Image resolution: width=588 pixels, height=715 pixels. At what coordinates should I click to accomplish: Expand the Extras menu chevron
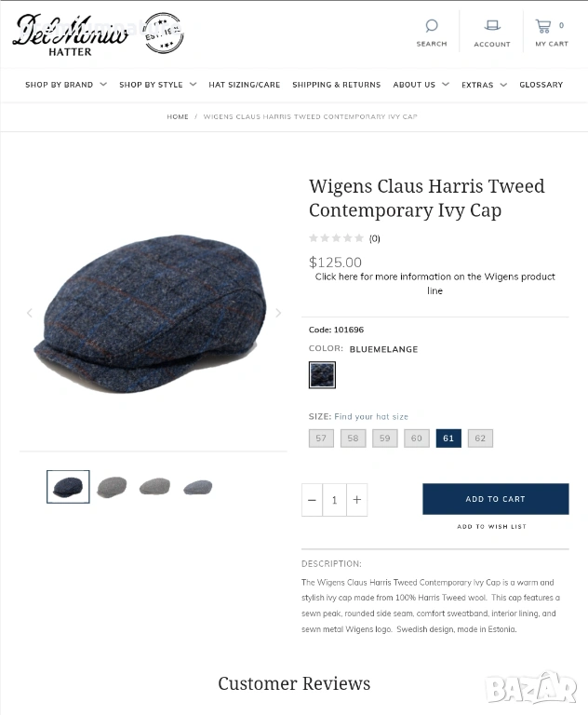tap(503, 85)
